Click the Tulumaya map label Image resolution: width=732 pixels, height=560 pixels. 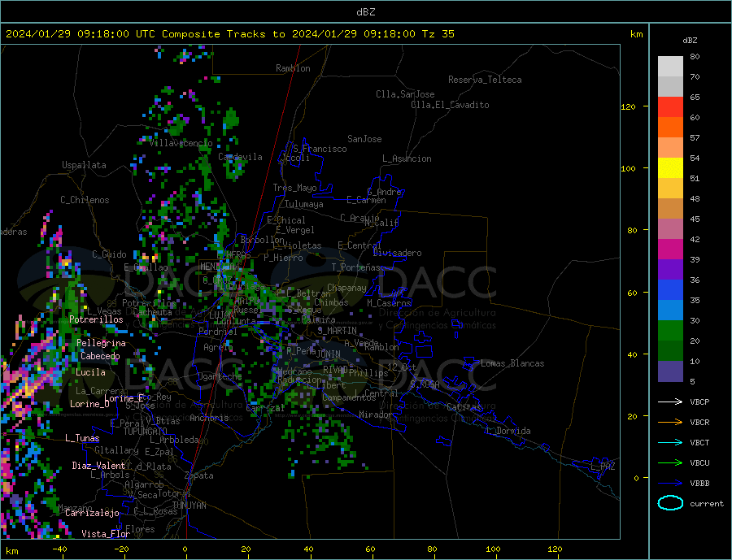tap(304, 204)
